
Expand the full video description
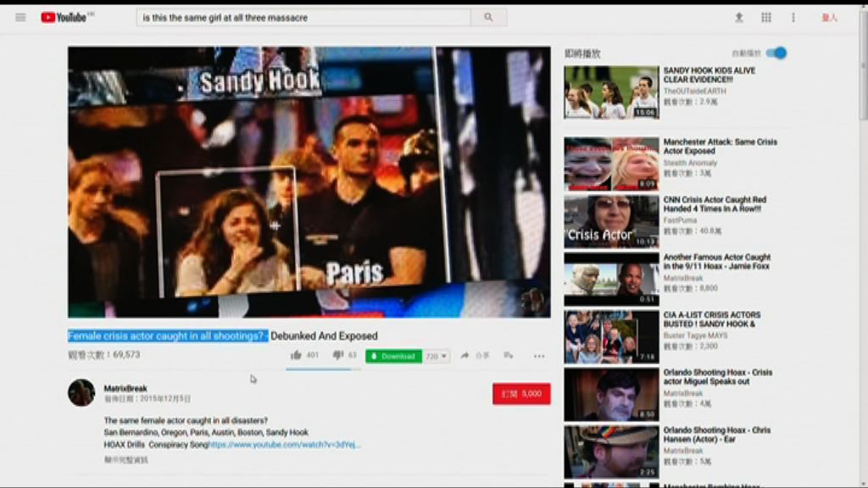[125, 460]
